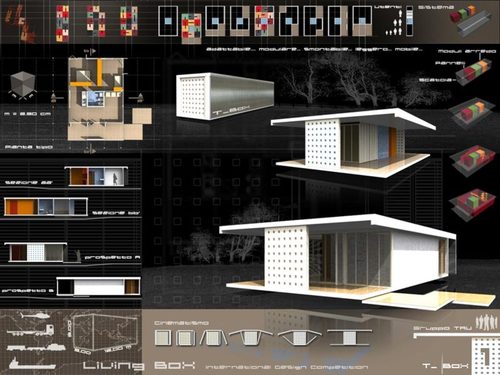Open the closed T_Box container render

225,96
